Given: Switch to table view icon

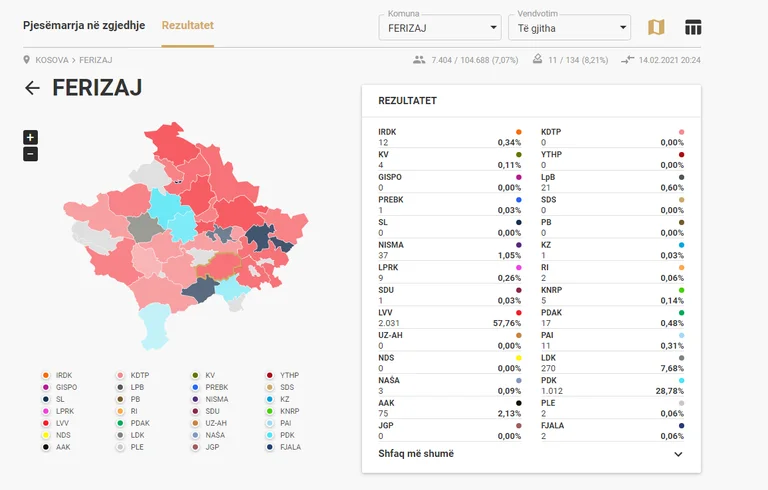Looking at the screenshot, I should (x=693, y=27).
